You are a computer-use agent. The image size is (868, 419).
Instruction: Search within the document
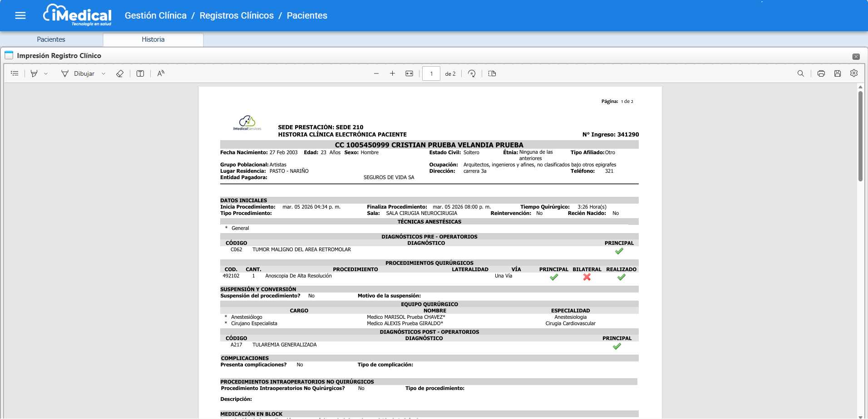click(801, 73)
